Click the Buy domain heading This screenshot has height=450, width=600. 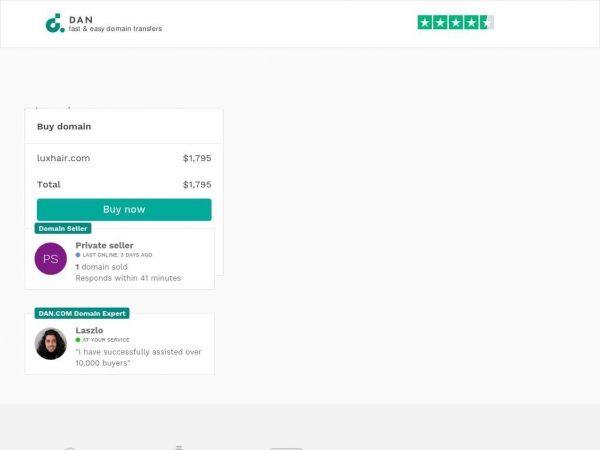coord(64,127)
